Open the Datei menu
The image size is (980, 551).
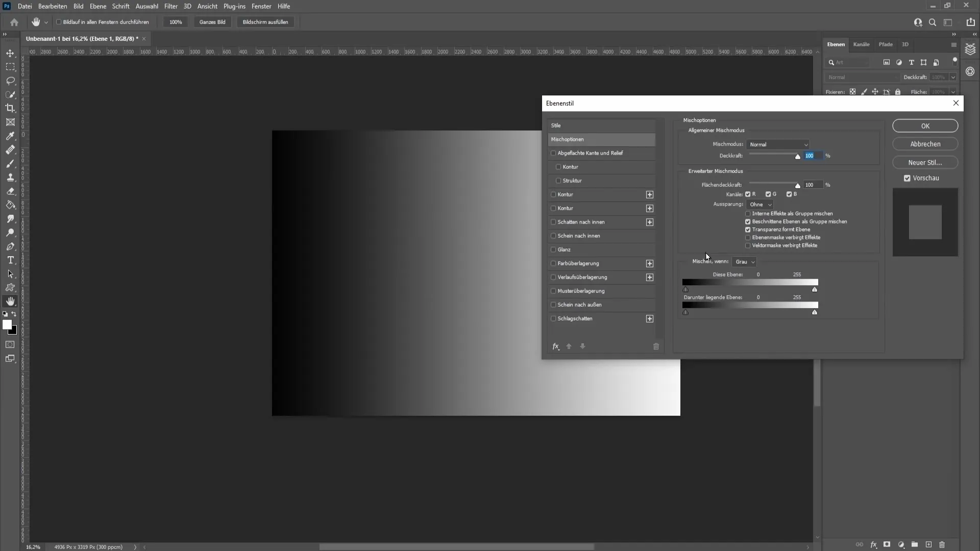click(x=24, y=6)
